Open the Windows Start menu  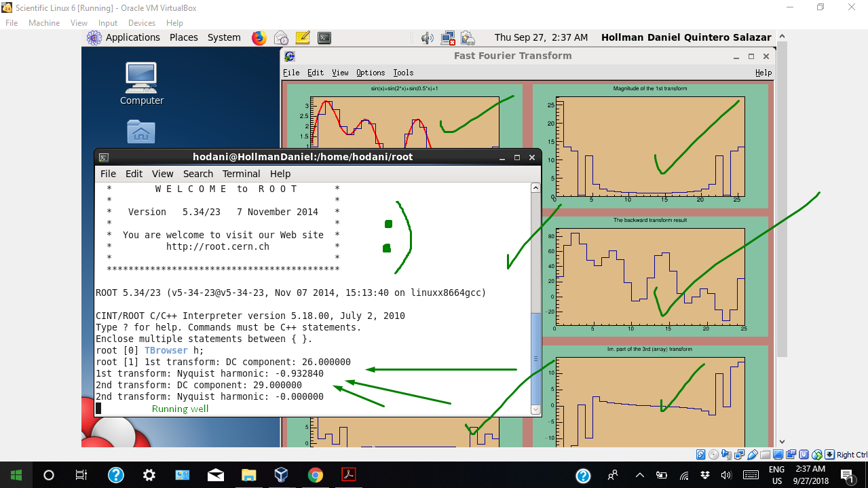pyautogui.click(x=16, y=475)
